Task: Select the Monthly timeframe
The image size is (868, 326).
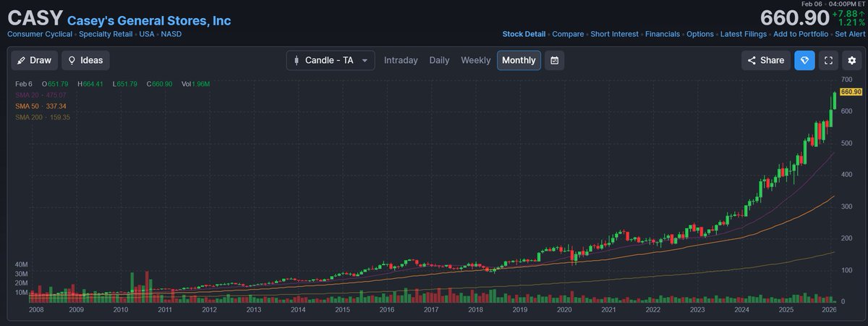Action: click(519, 60)
